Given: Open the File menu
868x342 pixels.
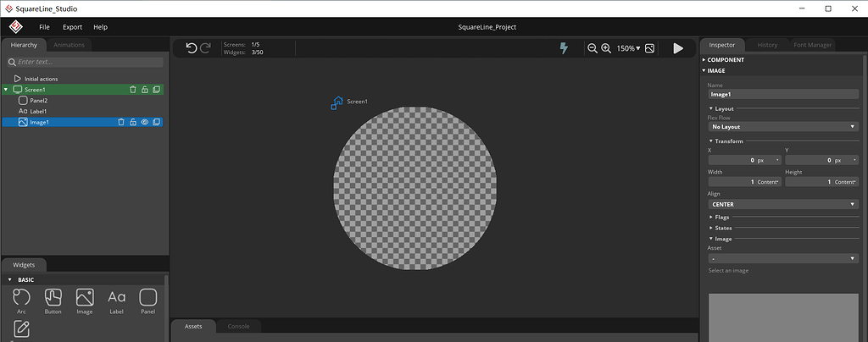Looking at the screenshot, I should pos(44,27).
